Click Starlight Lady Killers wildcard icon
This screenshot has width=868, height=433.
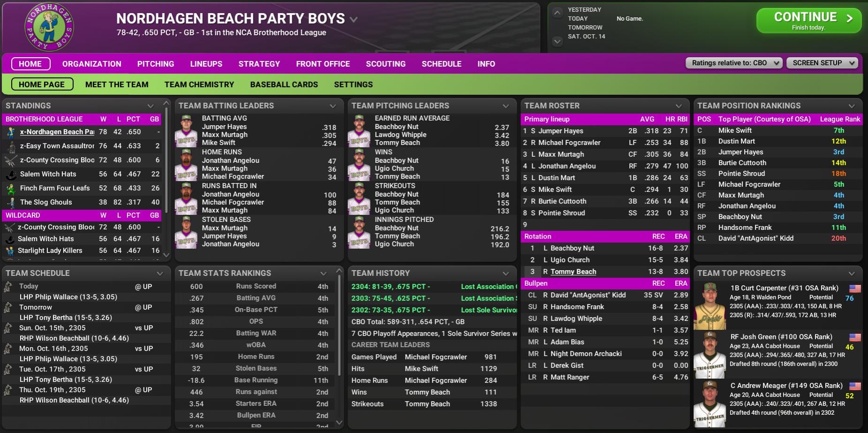coord(9,251)
